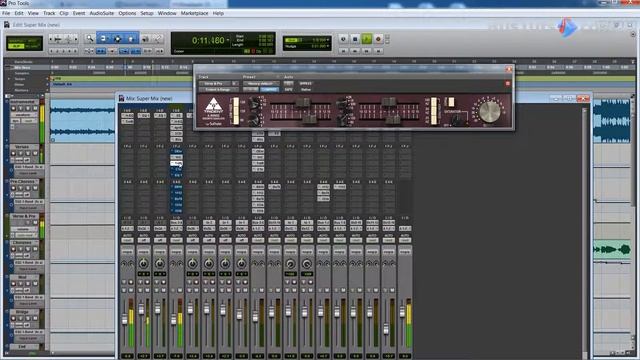The height and width of the screenshot is (360, 640).
Task: Click the Trident plug-in lower right EQ fader
Action: coord(393,119)
